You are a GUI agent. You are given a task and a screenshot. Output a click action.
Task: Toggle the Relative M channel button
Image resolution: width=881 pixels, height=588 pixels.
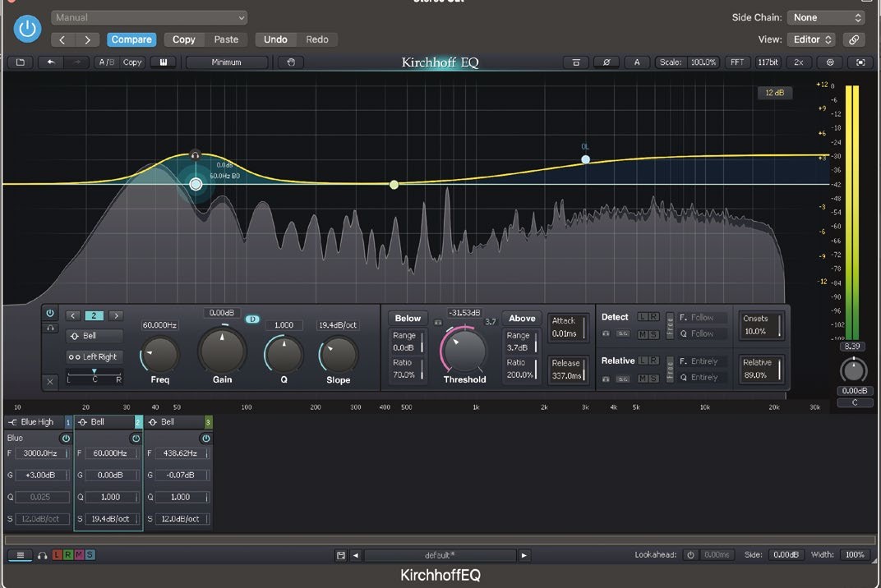point(642,379)
